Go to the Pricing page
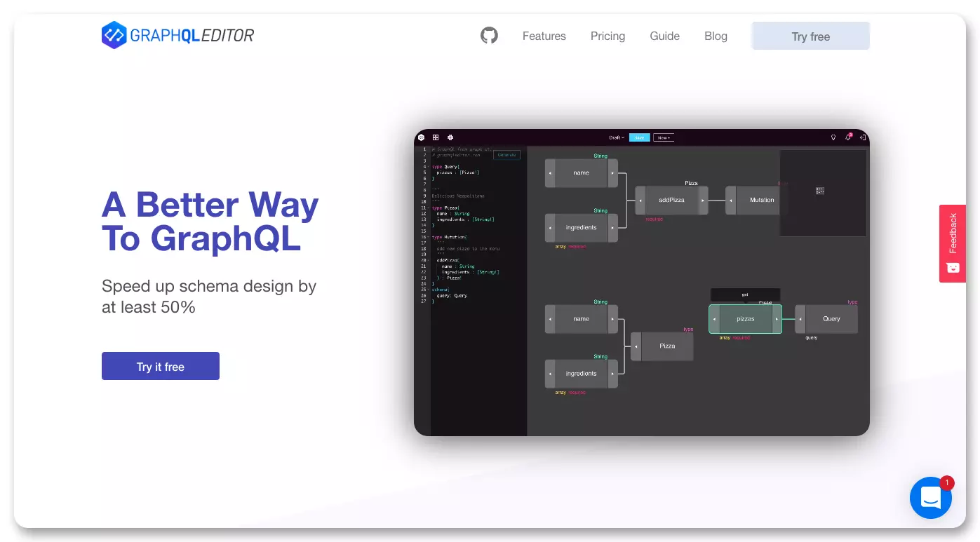The image size is (980, 542). pos(608,36)
